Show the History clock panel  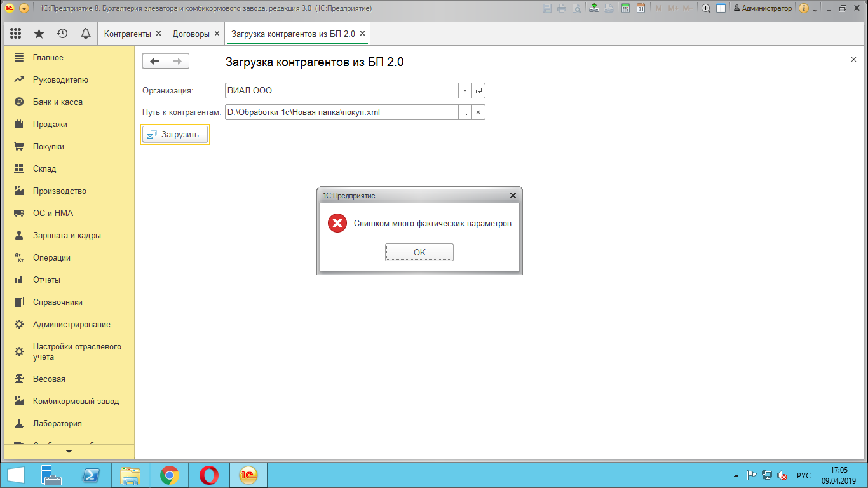(62, 34)
